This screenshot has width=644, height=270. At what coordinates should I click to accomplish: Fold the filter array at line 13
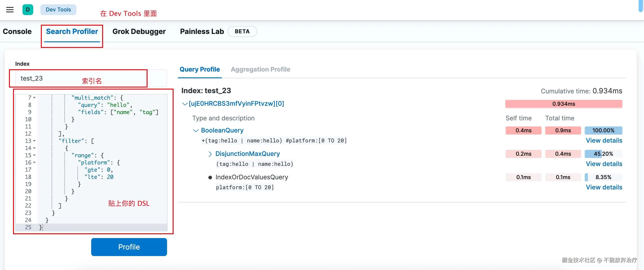click(x=35, y=141)
